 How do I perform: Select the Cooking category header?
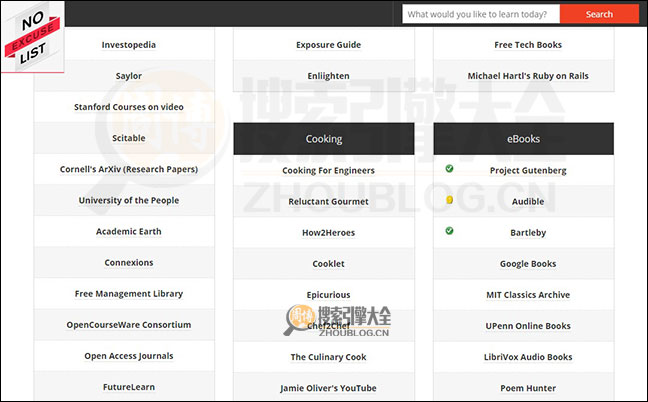click(324, 139)
